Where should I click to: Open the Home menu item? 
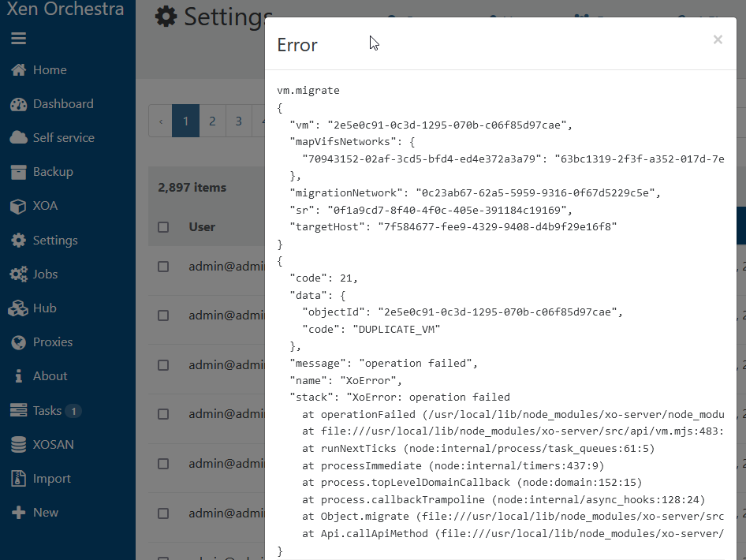[50, 70]
